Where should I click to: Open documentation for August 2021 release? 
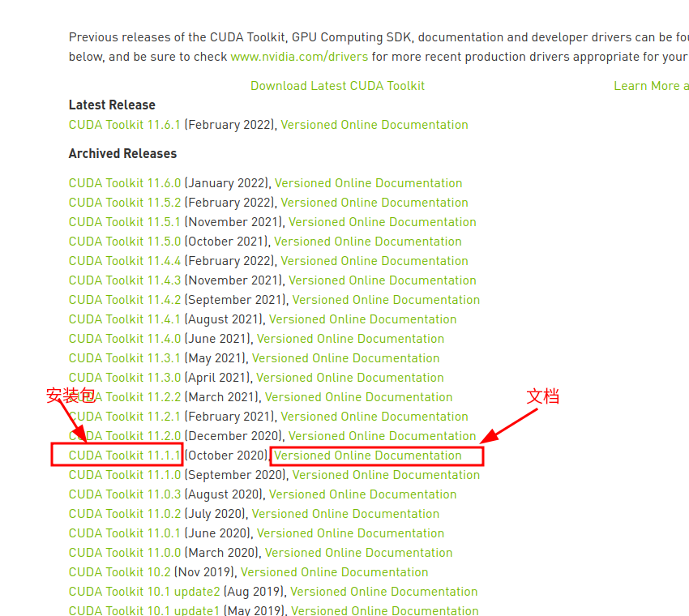click(363, 319)
